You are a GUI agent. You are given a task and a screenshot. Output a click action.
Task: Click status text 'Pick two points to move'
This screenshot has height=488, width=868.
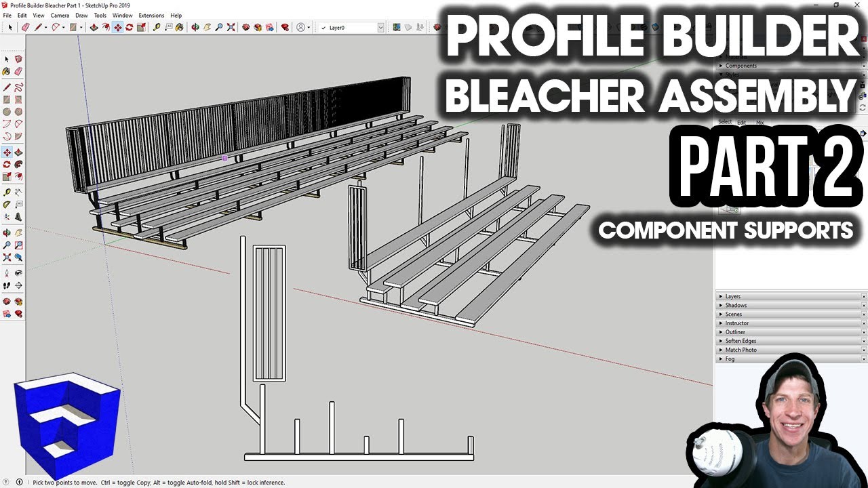point(64,483)
